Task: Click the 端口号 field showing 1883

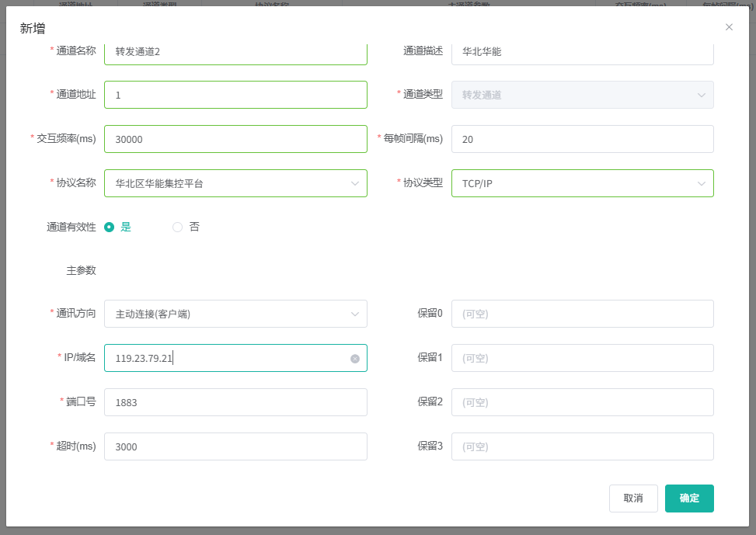Action: pos(235,402)
